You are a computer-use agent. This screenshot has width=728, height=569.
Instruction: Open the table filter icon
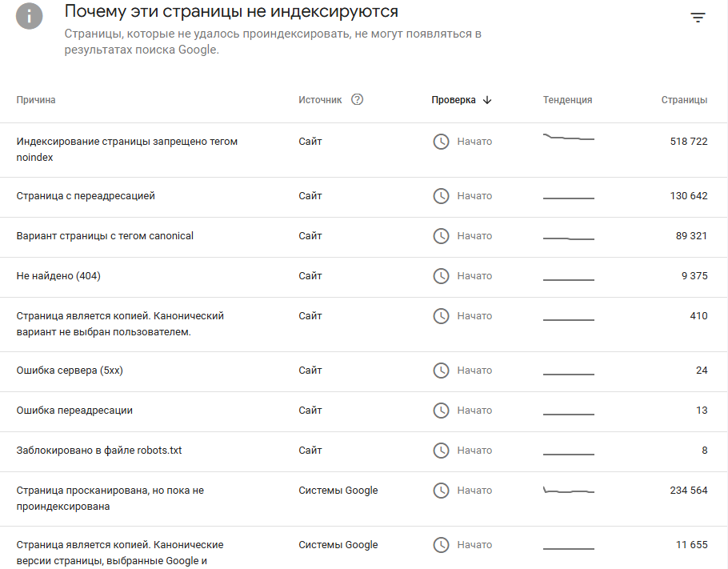pos(698,18)
